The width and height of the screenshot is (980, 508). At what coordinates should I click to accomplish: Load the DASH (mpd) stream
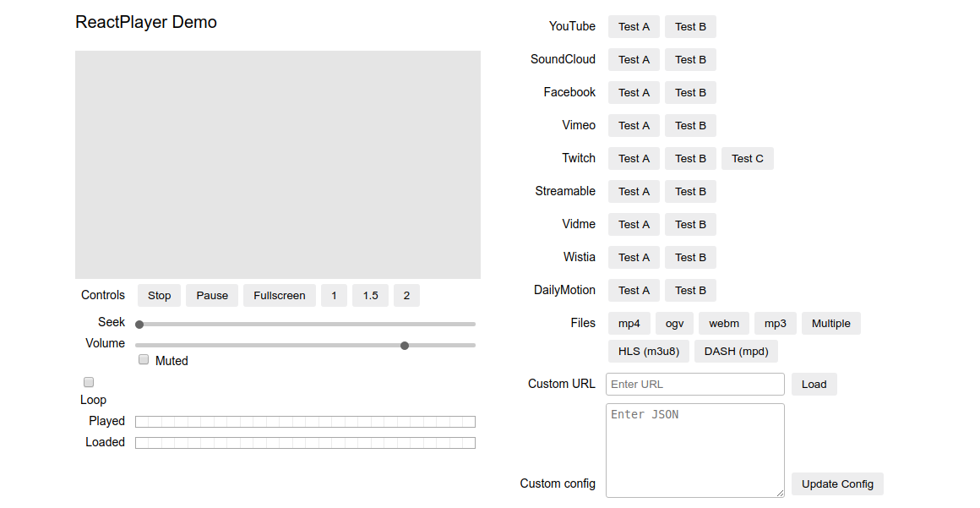[736, 351]
